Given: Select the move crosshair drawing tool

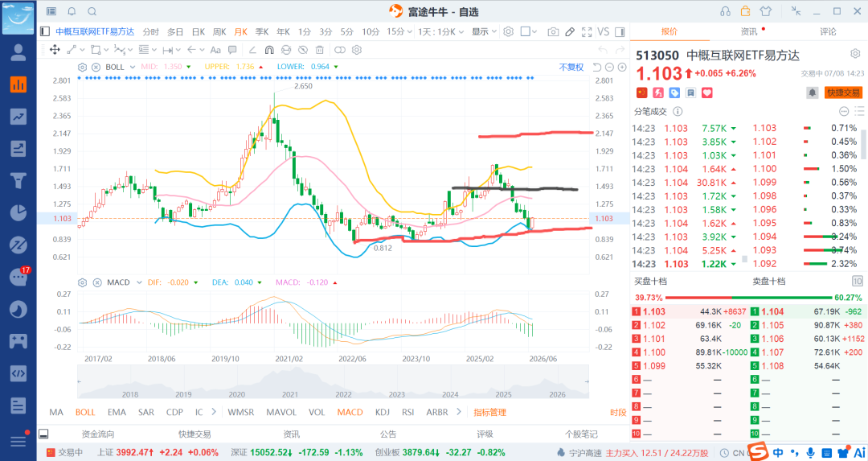Looking at the screenshot, I should [x=55, y=50].
